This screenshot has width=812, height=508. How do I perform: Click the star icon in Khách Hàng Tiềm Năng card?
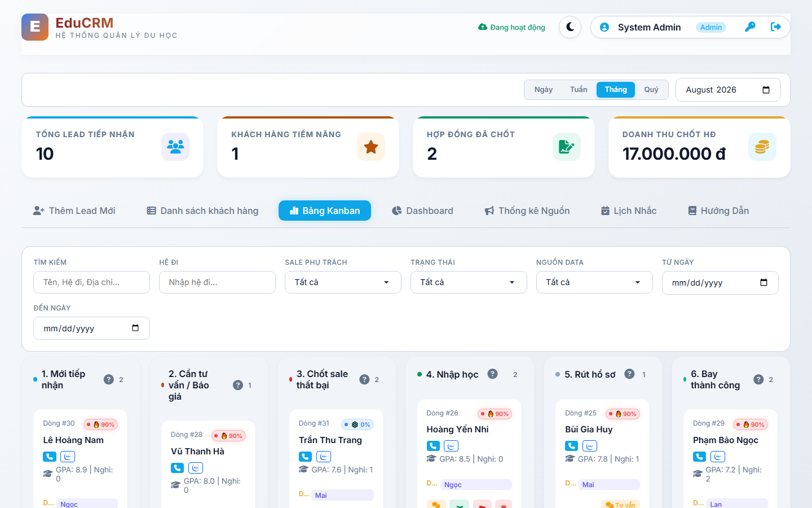point(371,147)
